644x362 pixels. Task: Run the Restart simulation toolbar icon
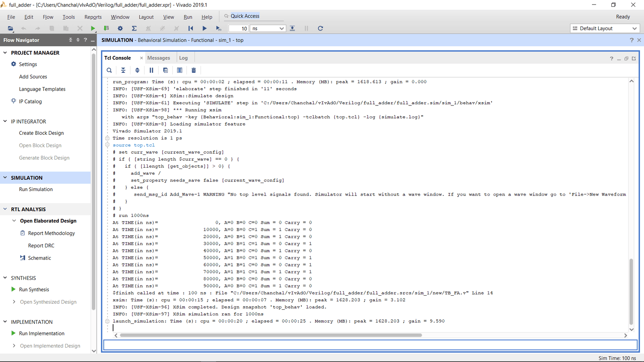pos(191,28)
